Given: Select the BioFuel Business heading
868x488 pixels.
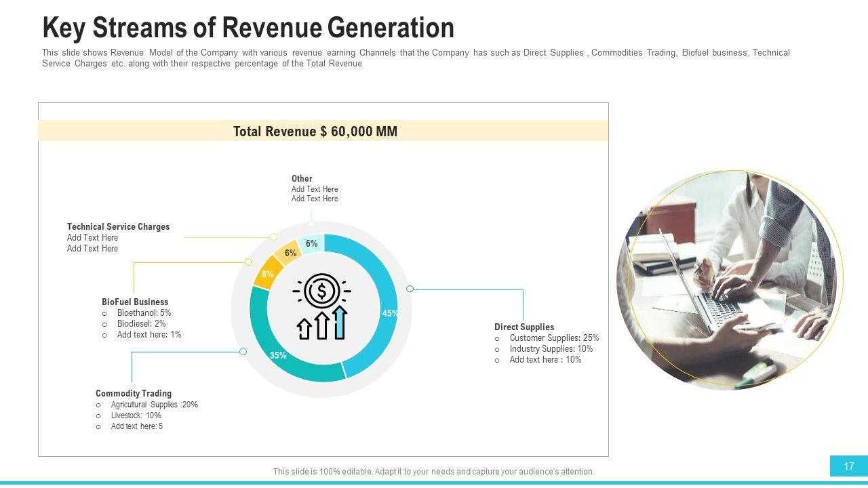Looking at the screenshot, I should coord(135,302).
